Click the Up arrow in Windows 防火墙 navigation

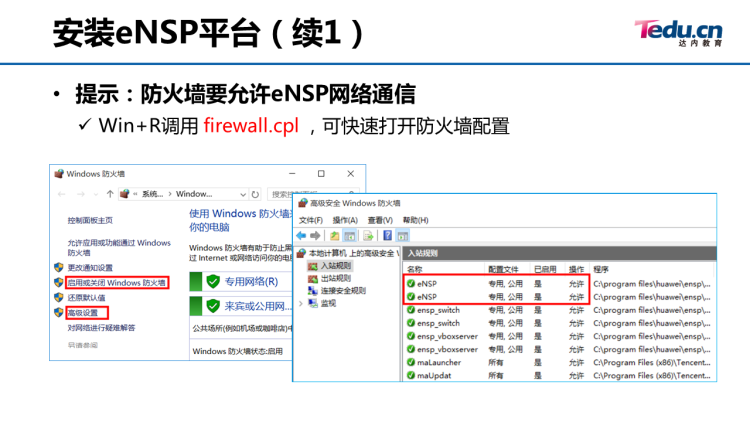pyautogui.click(x=110, y=194)
